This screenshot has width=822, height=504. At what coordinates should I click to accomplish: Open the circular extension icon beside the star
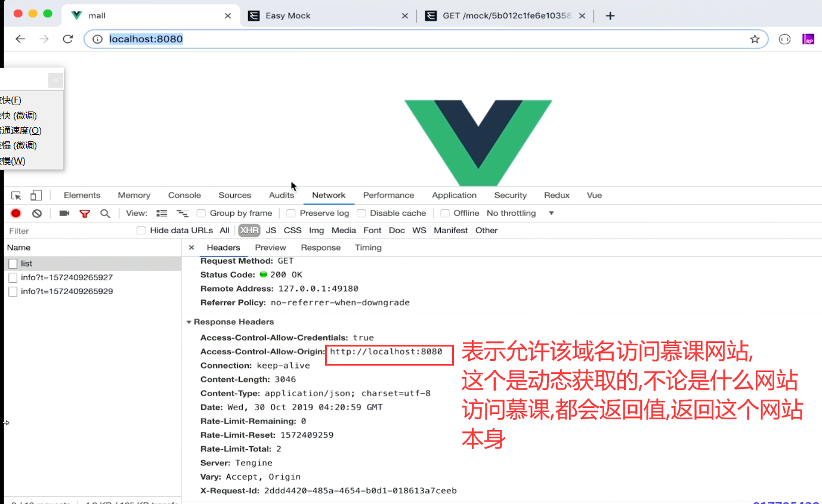784,39
